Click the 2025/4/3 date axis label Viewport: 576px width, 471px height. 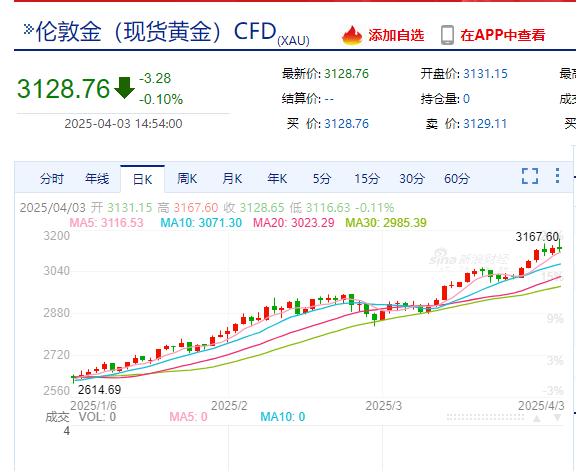541,406
